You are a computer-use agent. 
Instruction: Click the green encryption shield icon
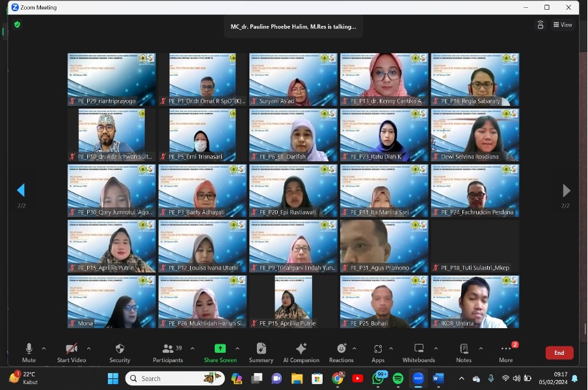pyautogui.click(x=17, y=25)
